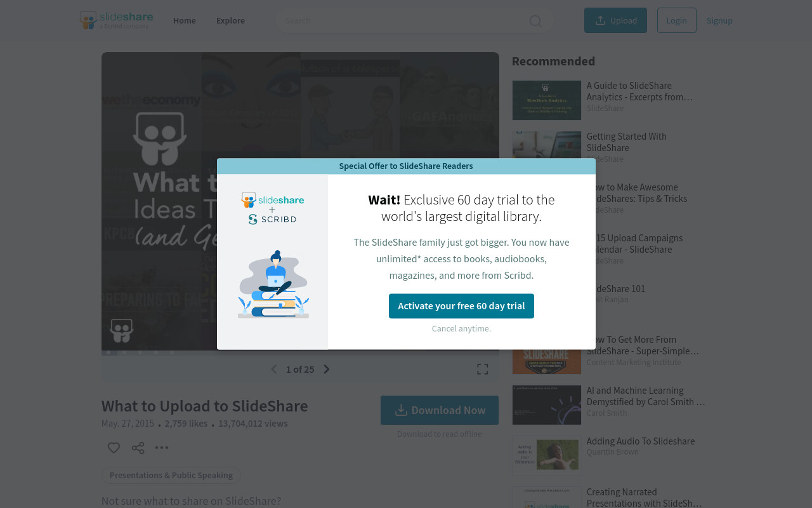Viewport: 812px width, 508px height.
Task: Go to next slide arrow
Action: pyautogui.click(x=327, y=369)
